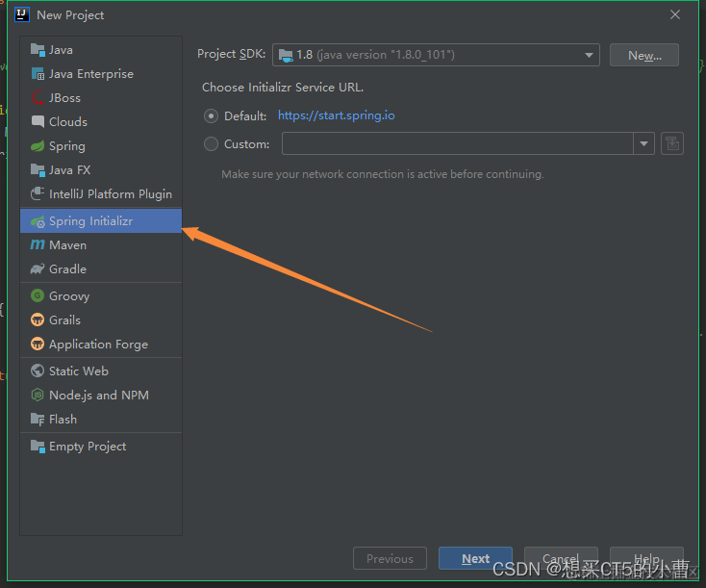This screenshot has width=706, height=588.
Task: Choose the Gradle project type
Action: [101, 269]
